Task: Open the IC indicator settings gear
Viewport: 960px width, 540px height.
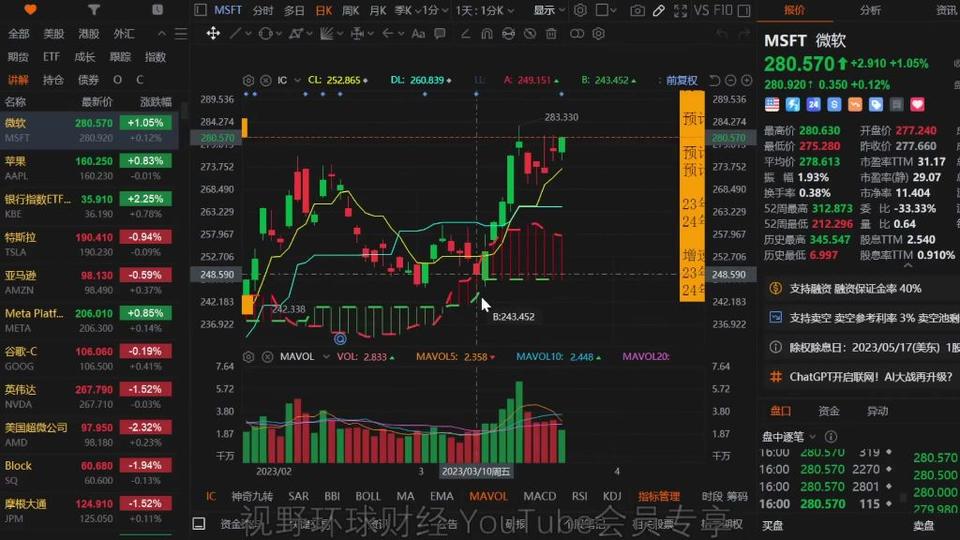Action: [248, 80]
